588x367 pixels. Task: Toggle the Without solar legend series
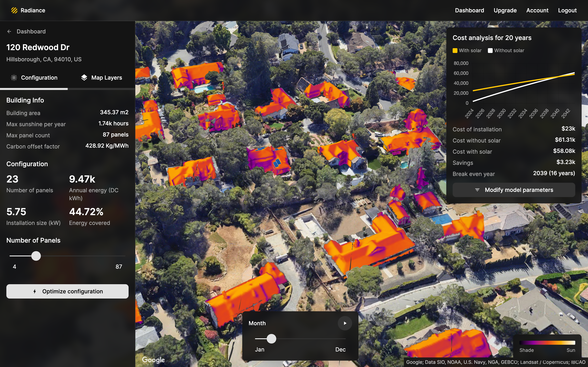(x=506, y=51)
